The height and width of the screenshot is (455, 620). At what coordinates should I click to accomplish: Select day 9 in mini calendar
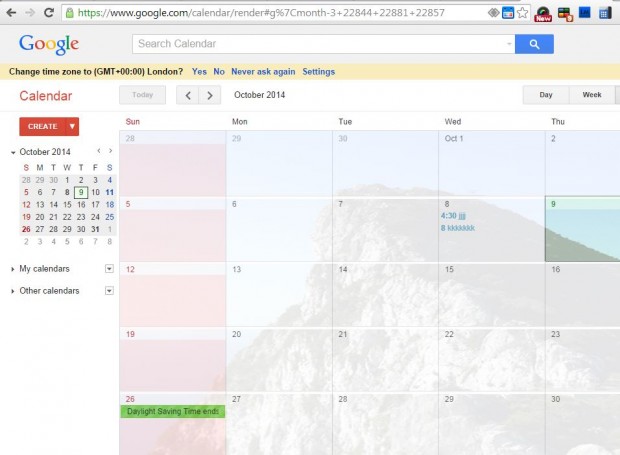pyautogui.click(x=81, y=193)
